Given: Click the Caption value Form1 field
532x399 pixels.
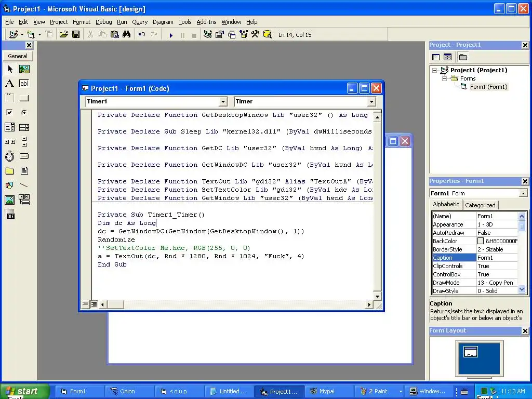Looking at the screenshot, I should (497, 258).
